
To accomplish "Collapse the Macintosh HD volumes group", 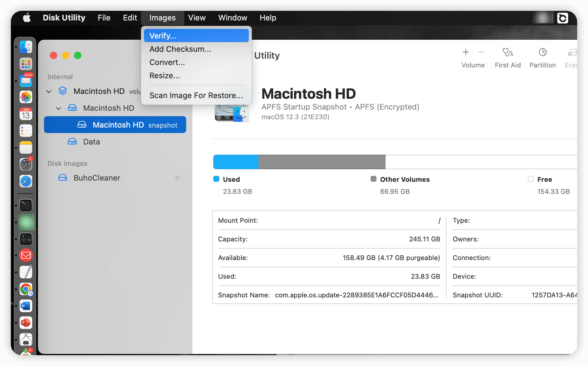I will click(x=49, y=91).
